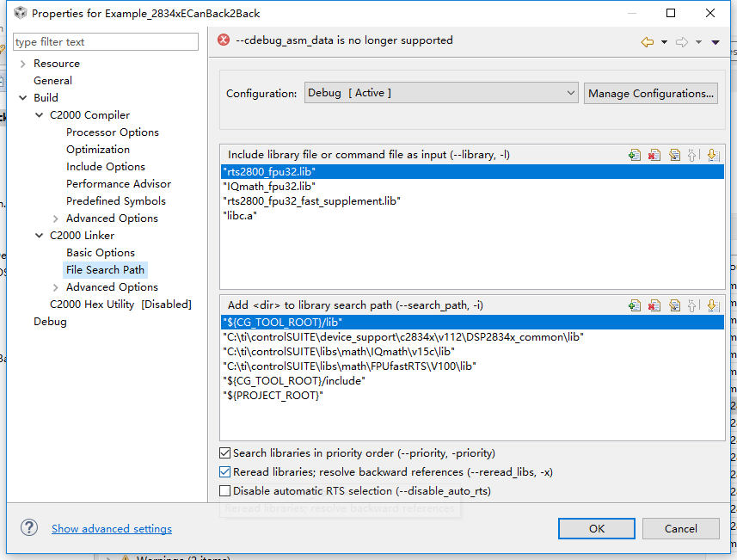Click Edit icon for library file list
This screenshot has height=560, width=737.
point(674,155)
